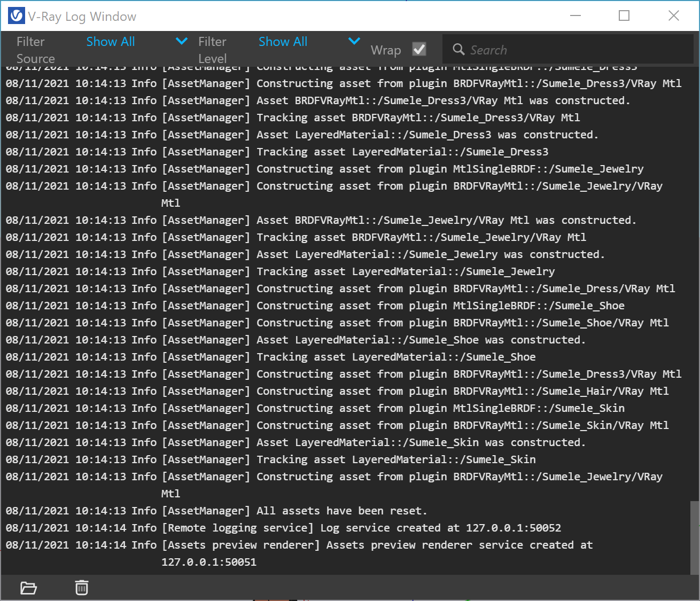Select 'Tracking asset LayeredMaterial::/Sumele_Jewelry' line

[x=280, y=271]
